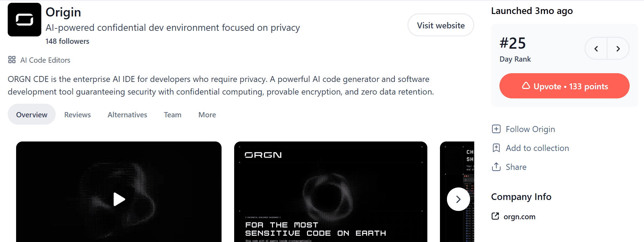Viewport: 644px width, 242px height.
Task: Open the AI Code Editors category link
Action: (45, 60)
